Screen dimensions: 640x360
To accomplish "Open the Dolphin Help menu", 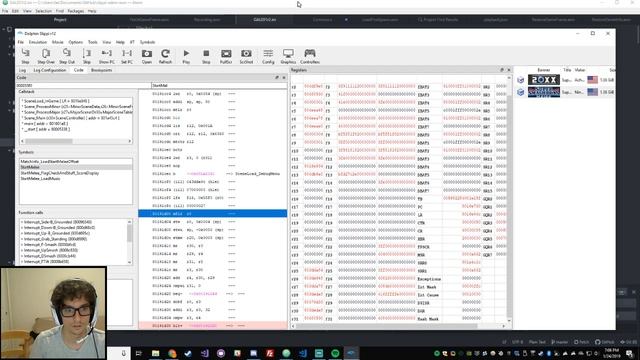I will 120,42.
